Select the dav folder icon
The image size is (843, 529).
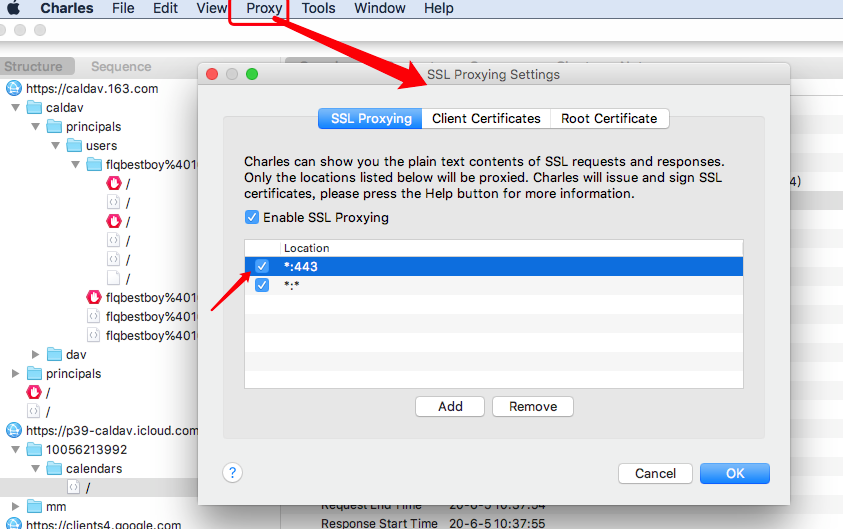(x=54, y=354)
